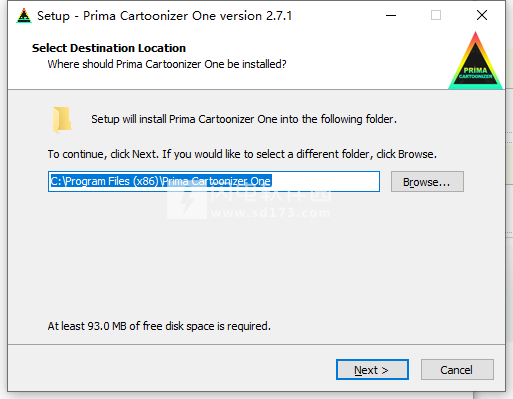Screen dimensions: 513x399
Task: Click the Select Destination Location heading
Action: point(109,48)
